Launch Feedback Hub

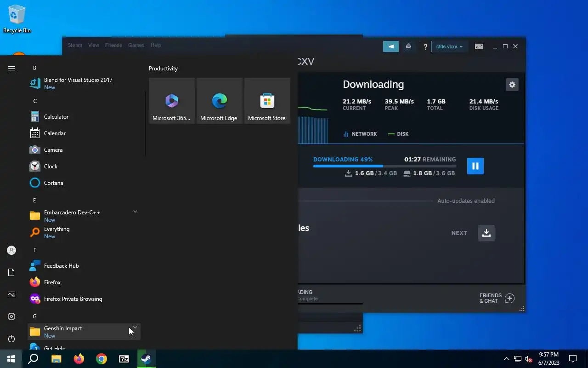(84, 266)
